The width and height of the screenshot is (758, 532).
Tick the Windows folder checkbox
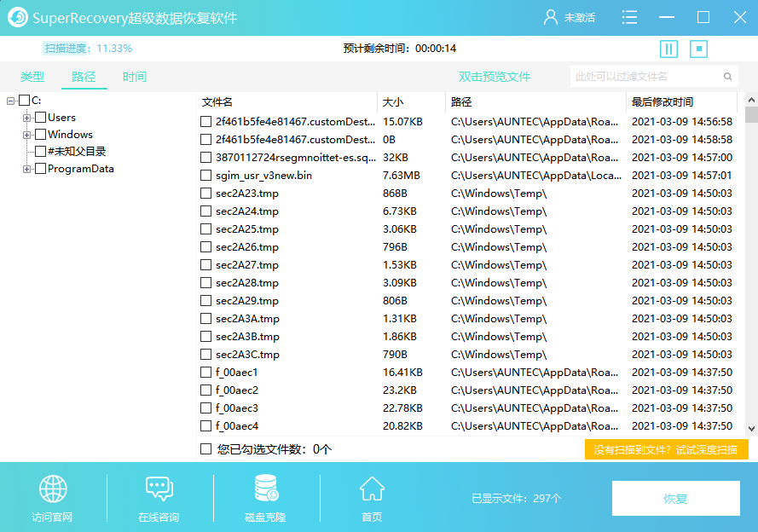[41, 135]
